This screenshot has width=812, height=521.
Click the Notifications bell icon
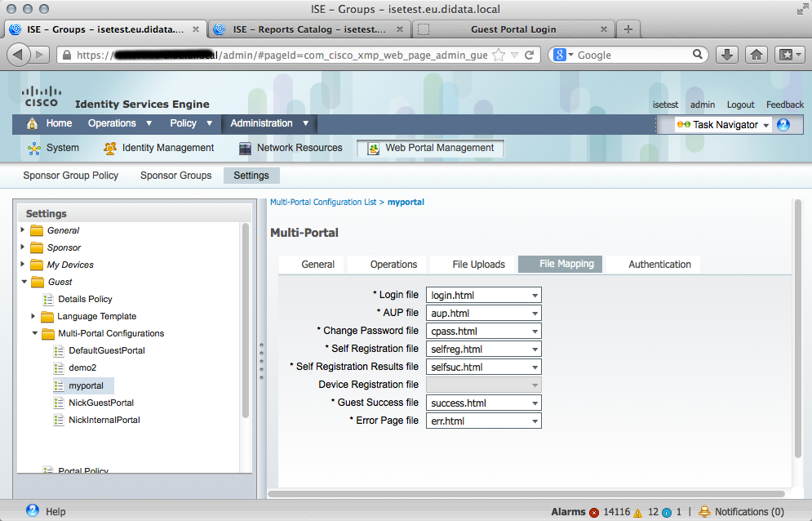click(x=704, y=512)
